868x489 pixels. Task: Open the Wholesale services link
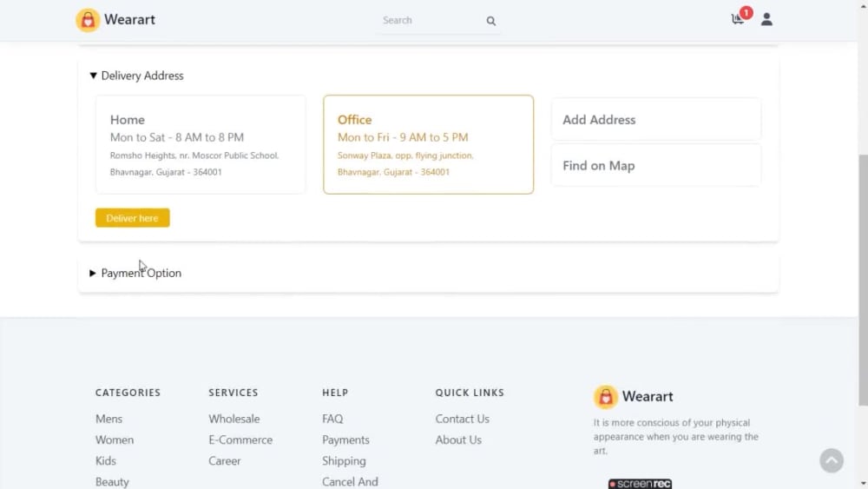[234, 419]
